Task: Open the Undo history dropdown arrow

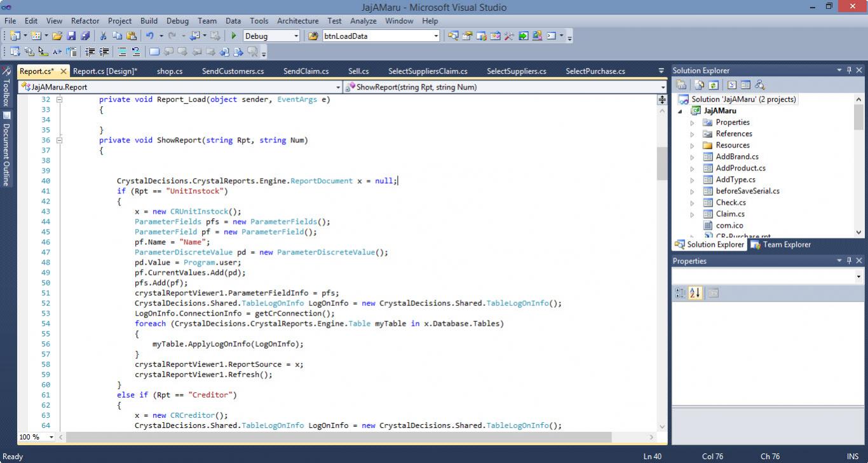Action: click(161, 36)
